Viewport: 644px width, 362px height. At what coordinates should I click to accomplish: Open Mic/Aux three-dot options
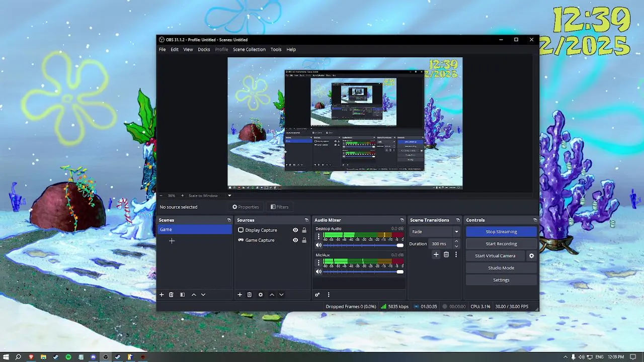click(318, 262)
